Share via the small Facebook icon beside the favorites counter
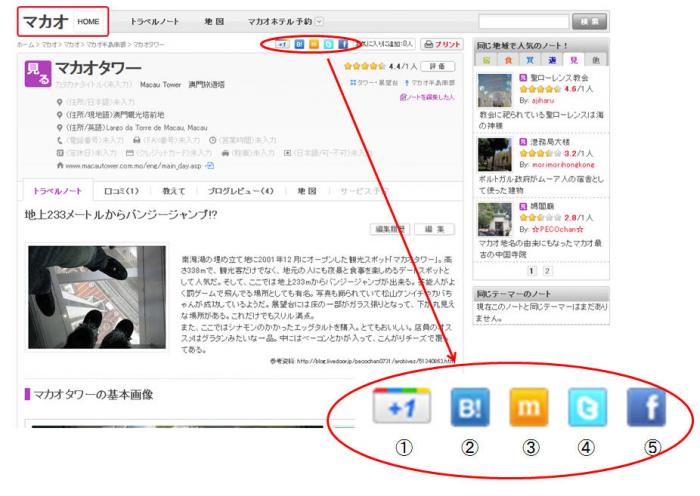The image size is (700, 496). [343, 44]
